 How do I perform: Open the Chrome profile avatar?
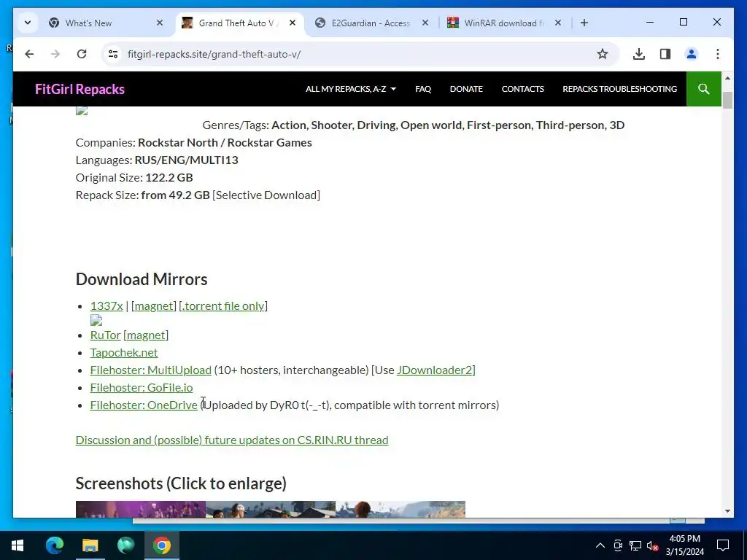[692, 54]
